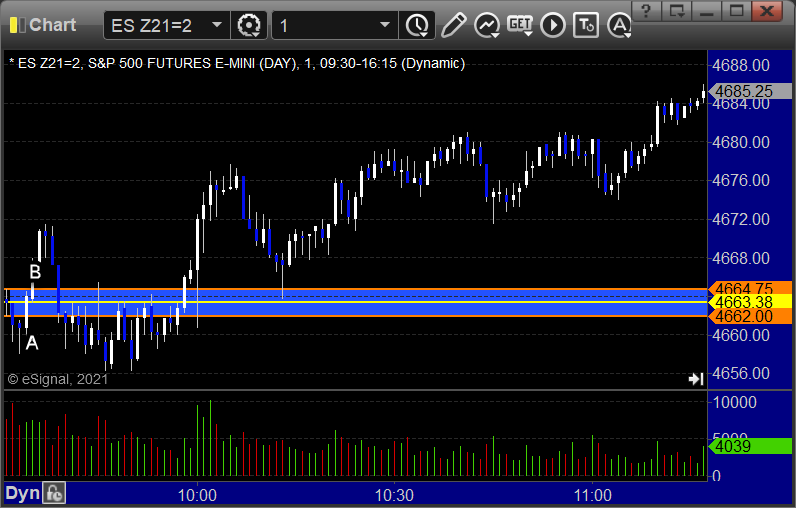
Task: Click the green 4039 volume label
Action: coord(750,447)
